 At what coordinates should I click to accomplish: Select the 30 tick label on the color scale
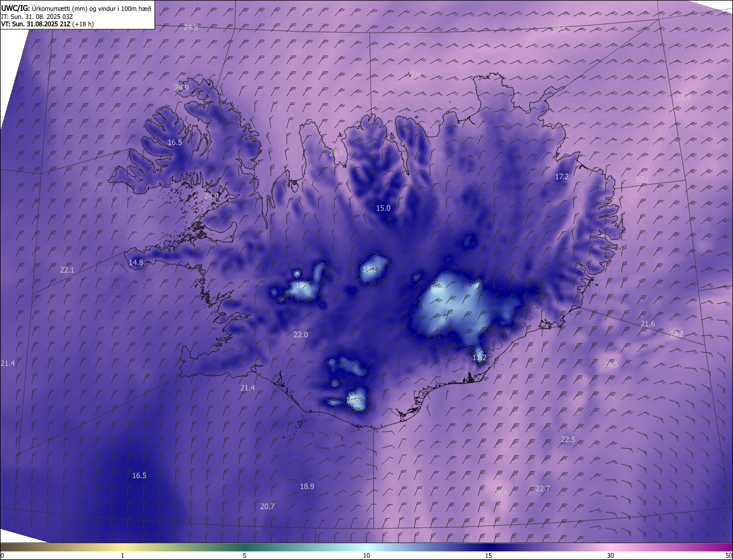[610, 555]
